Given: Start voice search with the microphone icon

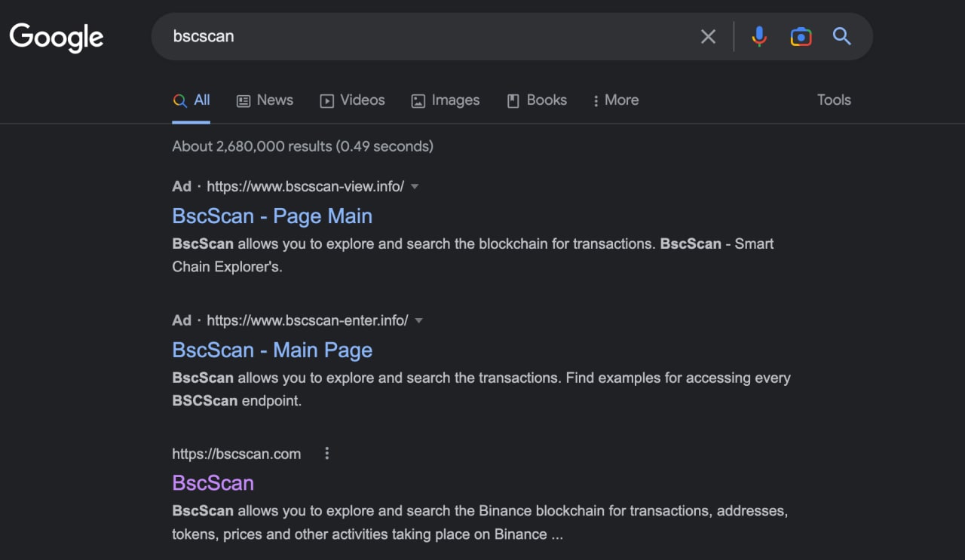Looking at the screenshot, I should [x=759, y=36].
